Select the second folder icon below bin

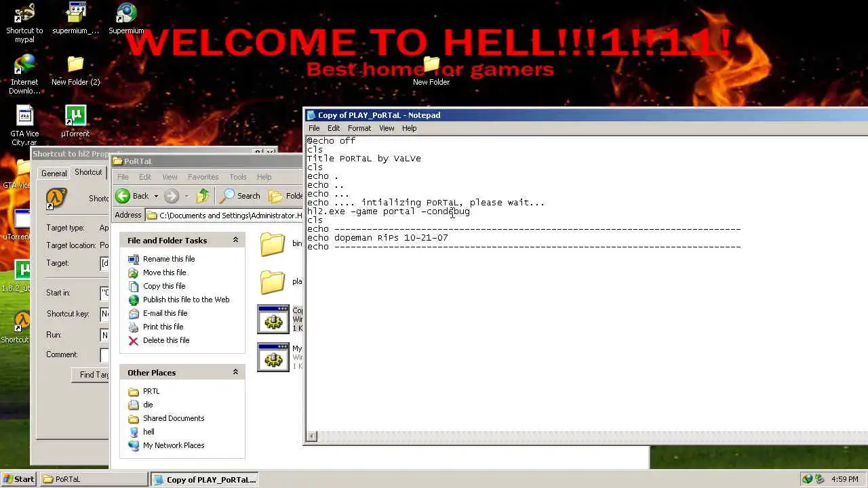[x=273, y=282]
